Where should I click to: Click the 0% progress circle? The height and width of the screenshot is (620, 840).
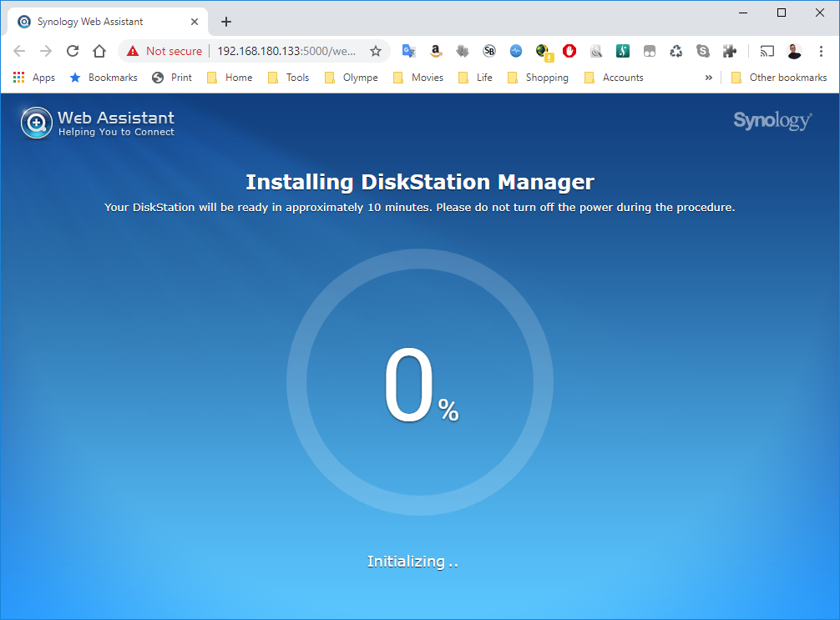click(420, 382)
